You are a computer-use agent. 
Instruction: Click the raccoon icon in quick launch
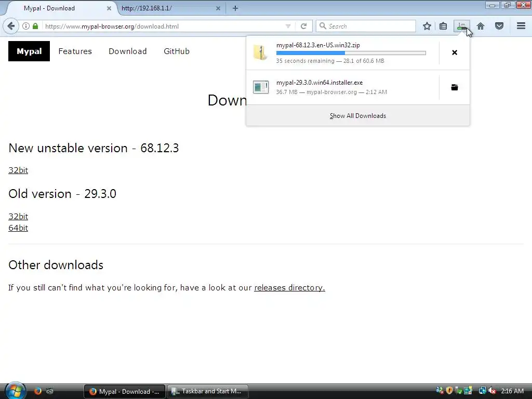click(49, 391)
